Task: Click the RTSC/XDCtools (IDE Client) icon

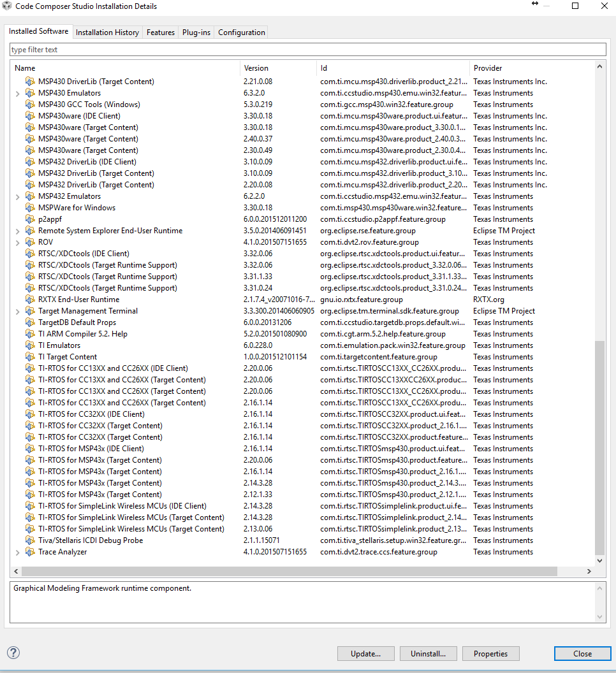Action: (30, 254)
